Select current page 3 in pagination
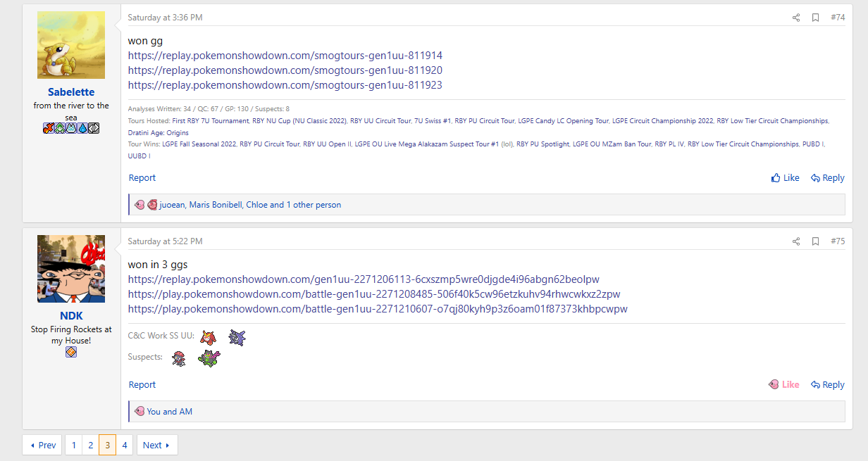 (x=108, y=446)
